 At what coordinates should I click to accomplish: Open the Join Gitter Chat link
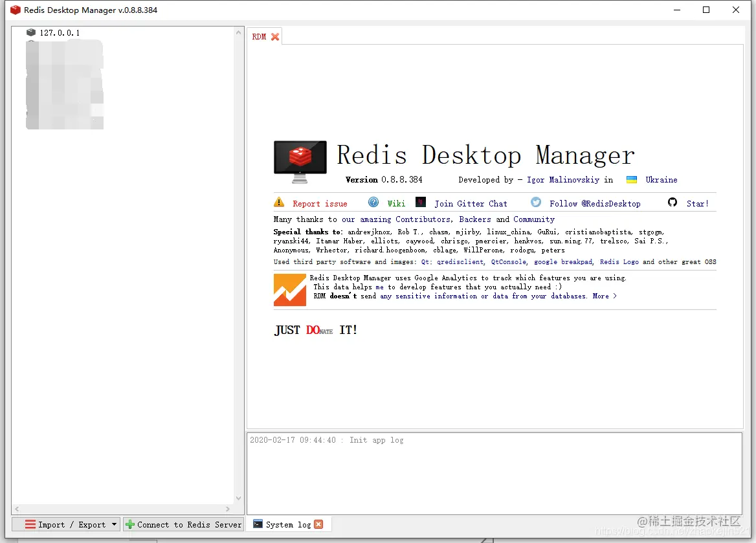tap(471, 203)
